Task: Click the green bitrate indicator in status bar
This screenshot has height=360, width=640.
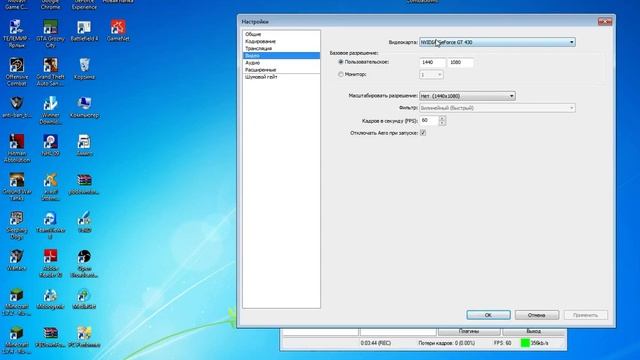Action: coord(525,343)
